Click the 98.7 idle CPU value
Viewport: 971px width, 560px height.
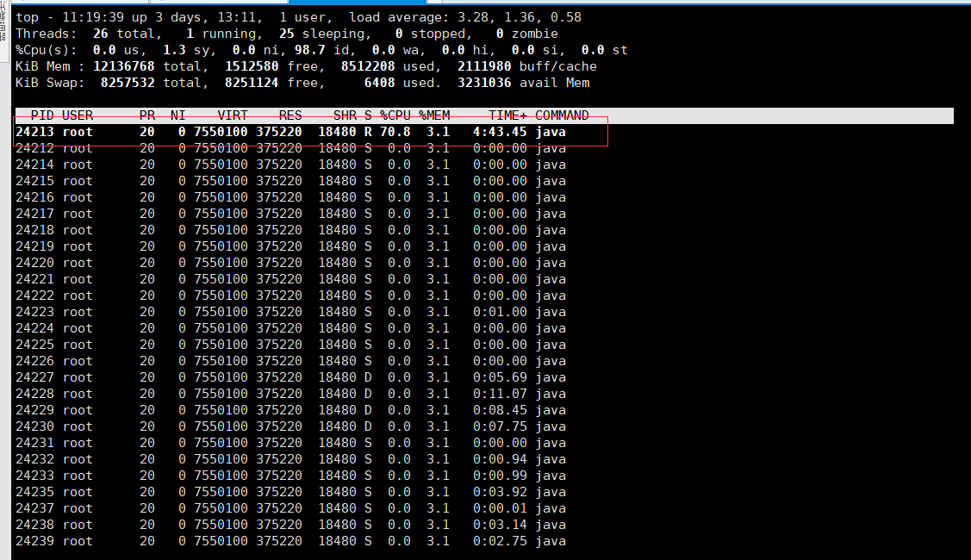[310, 50]
